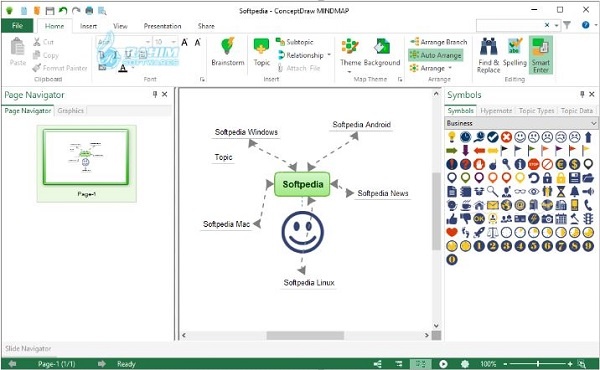Click the zoom in plus button
Viewport: 600px width, 370px height.
570,364
